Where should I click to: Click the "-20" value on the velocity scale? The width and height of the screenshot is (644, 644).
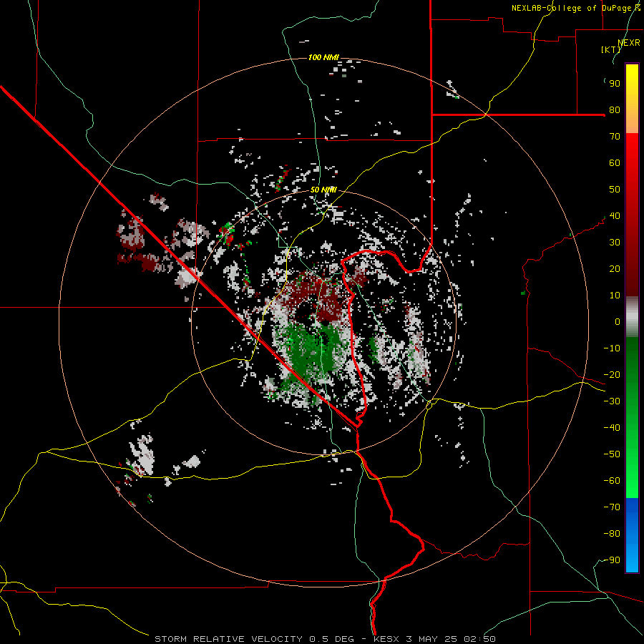point(612,375)
